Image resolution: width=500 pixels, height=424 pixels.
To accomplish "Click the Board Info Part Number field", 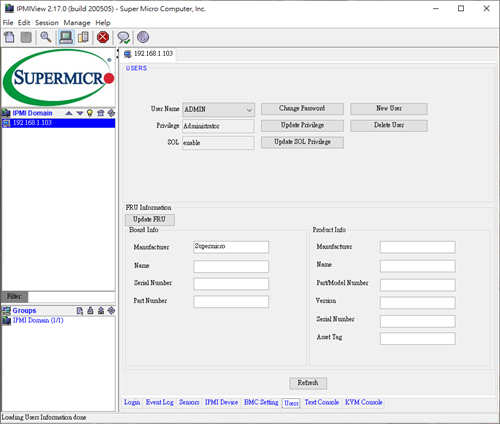I will click(x=231, y=301).
